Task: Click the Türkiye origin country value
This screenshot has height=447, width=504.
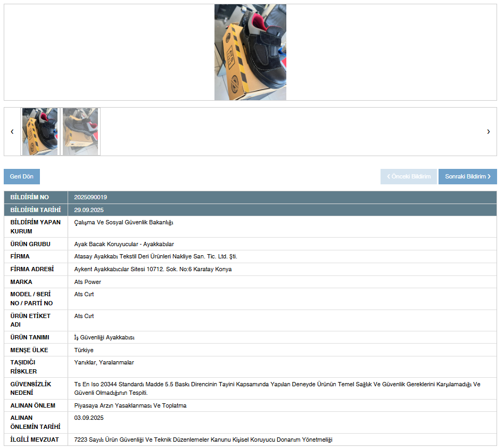Action: pyautogui.click(x=84, y=350)
